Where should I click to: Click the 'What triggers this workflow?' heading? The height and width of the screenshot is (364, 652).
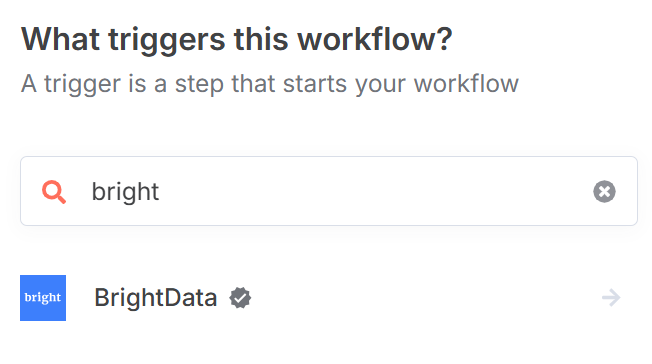tap(237, 40)
